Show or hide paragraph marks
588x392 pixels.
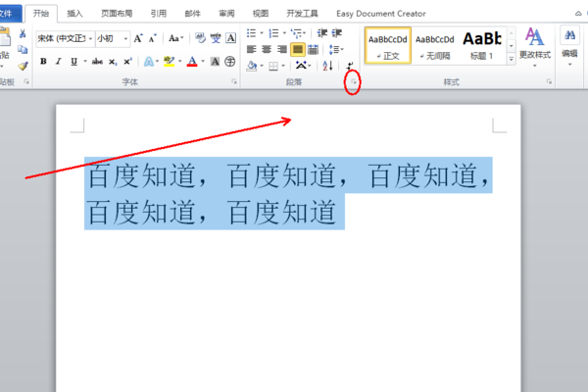click(350, 66)
